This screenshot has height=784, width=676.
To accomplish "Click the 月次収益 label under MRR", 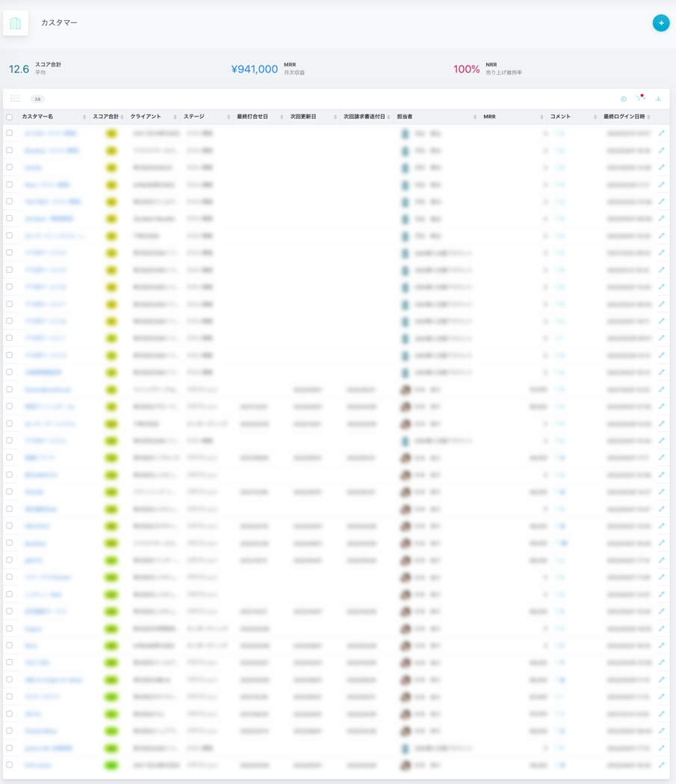I will click(x=294, y=72).
